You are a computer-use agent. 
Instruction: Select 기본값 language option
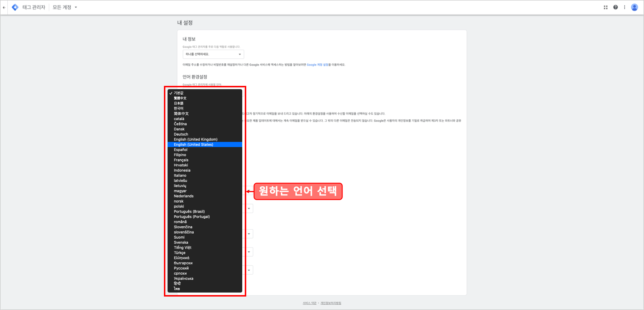(205, 93)
